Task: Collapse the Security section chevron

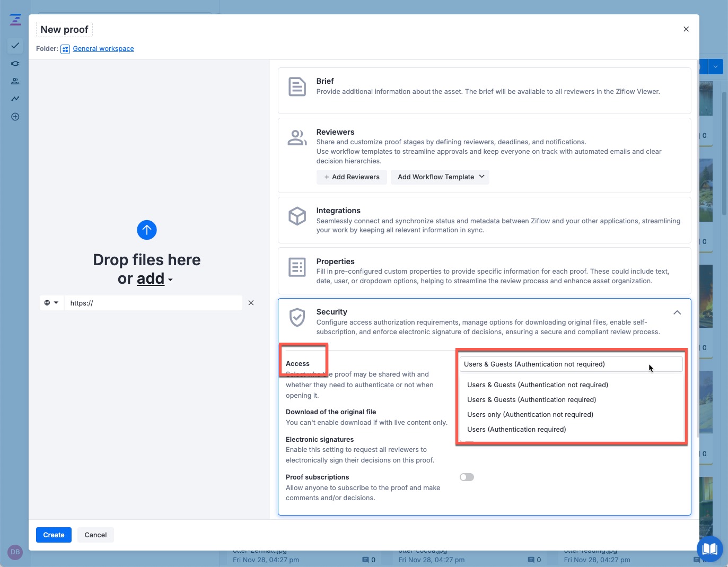Action: [677, 312]
